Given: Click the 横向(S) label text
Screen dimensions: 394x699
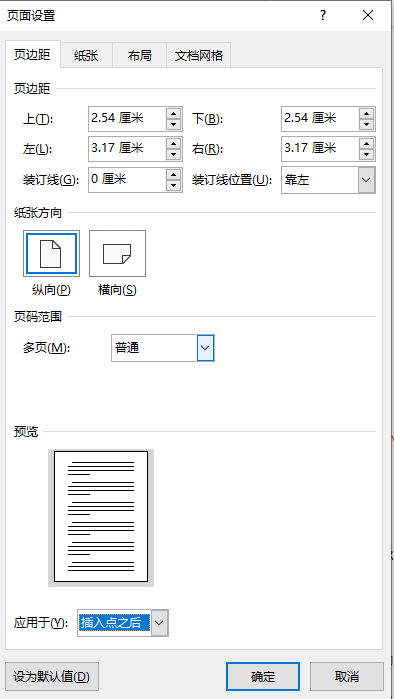Looking at the screenshot, I should 117,290.
